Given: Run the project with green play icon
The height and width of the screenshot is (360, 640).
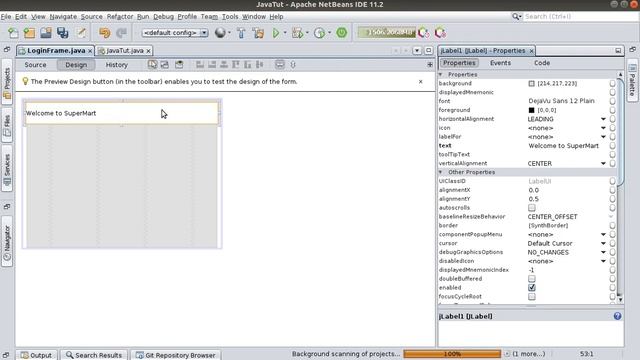Looking at the screenshot, I should click(276, 33).
